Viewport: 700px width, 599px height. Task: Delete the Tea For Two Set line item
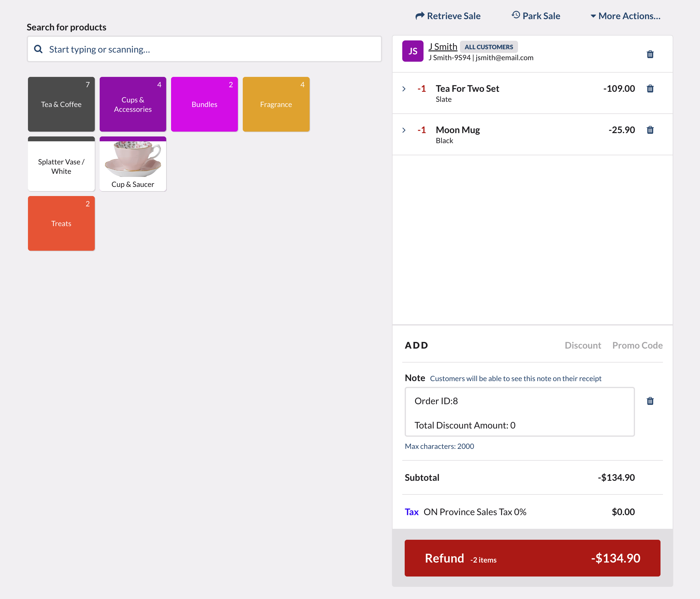(x=650, y=88)
